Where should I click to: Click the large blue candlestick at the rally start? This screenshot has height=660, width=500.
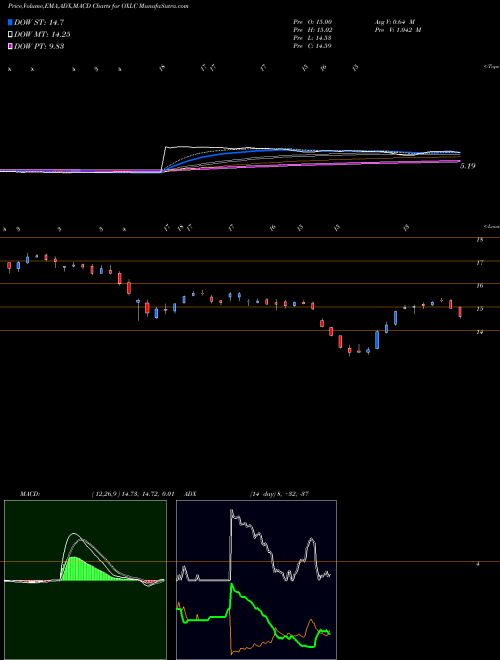(x=377, y=340)
